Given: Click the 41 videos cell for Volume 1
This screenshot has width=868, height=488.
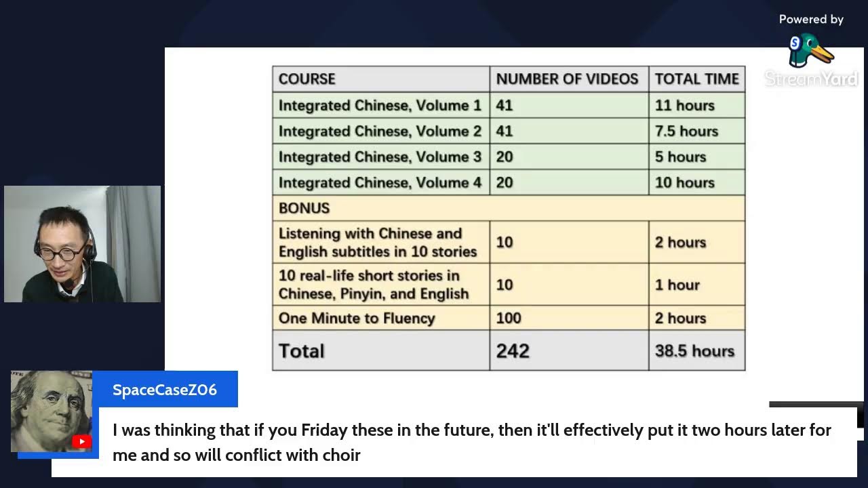Looking at the screenshot, I should click(x=569, y=105).
